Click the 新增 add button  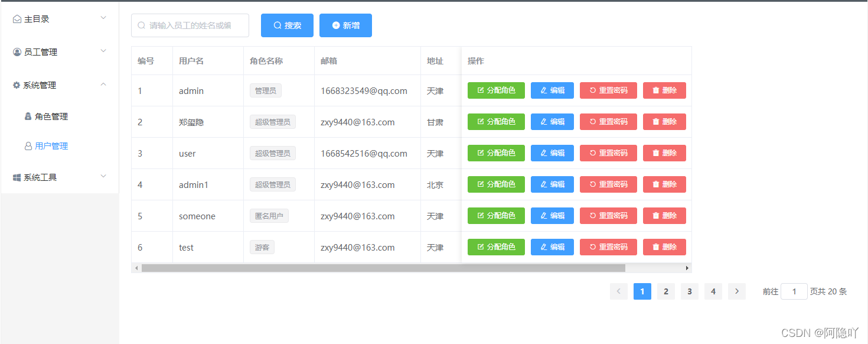tap(345, 25)
